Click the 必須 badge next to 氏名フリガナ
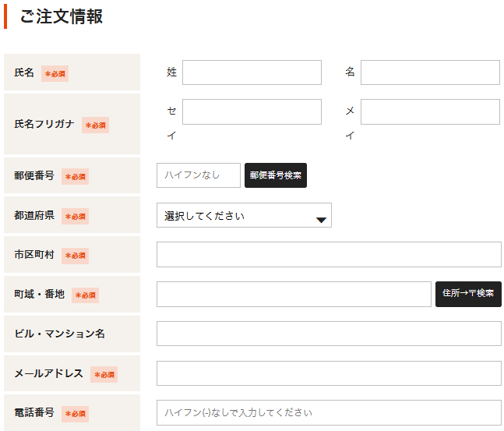 96,125
